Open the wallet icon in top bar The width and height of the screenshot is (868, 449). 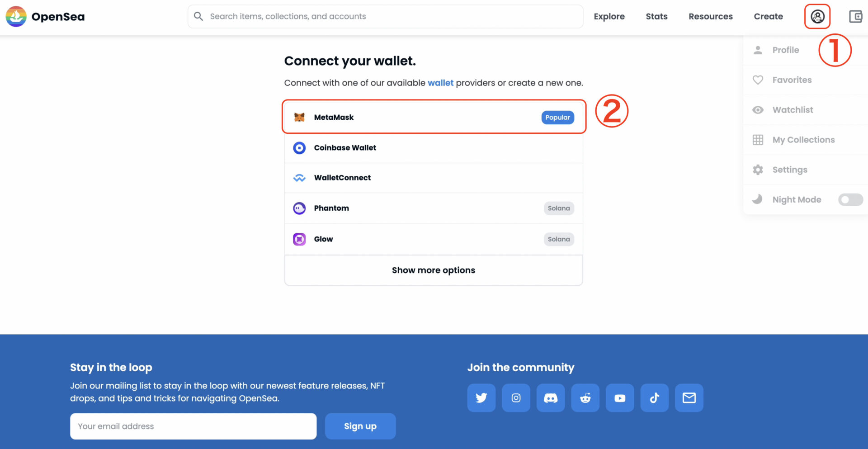coord(855,17)
